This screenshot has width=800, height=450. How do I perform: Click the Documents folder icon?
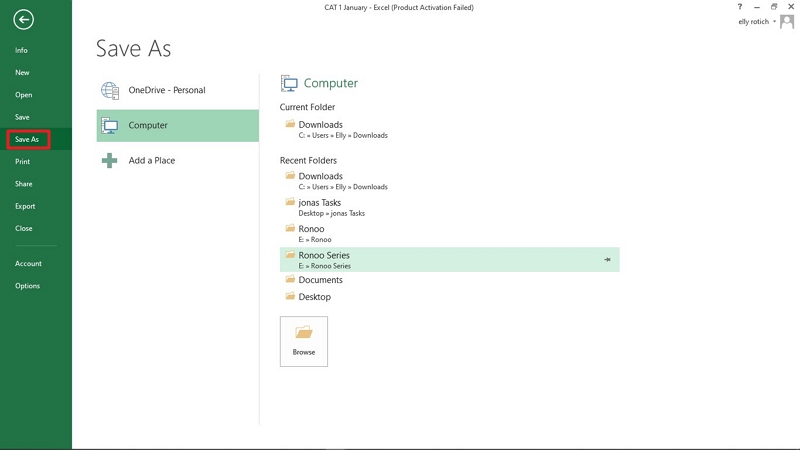tap(290, 279)
